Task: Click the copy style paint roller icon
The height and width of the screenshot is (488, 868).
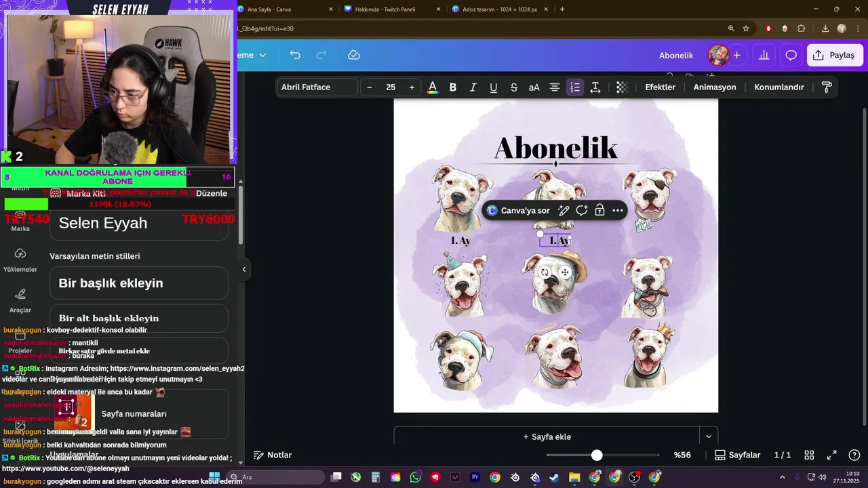Action: [x=827, y=87]
